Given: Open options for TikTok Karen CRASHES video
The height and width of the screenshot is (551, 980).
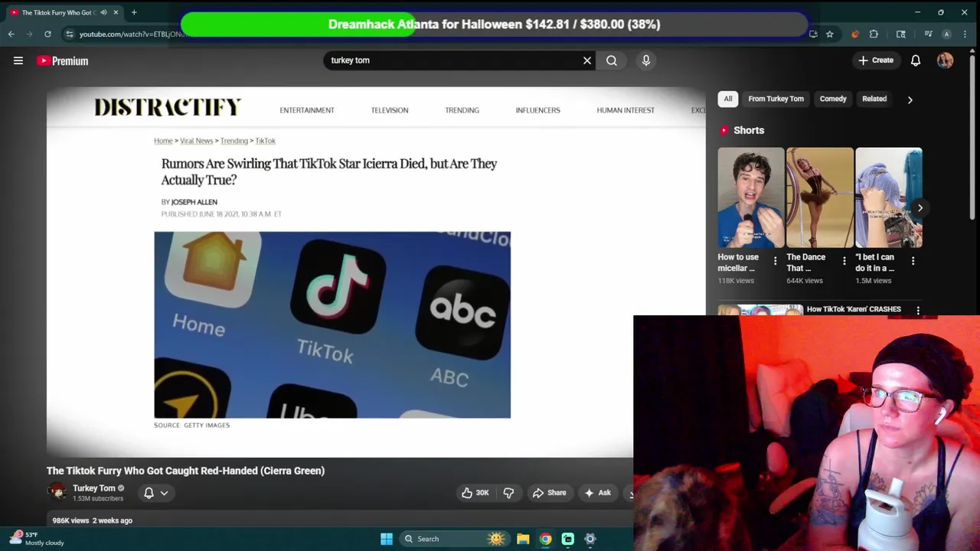Looking at the screenshot, I should (x=918, y=311).
